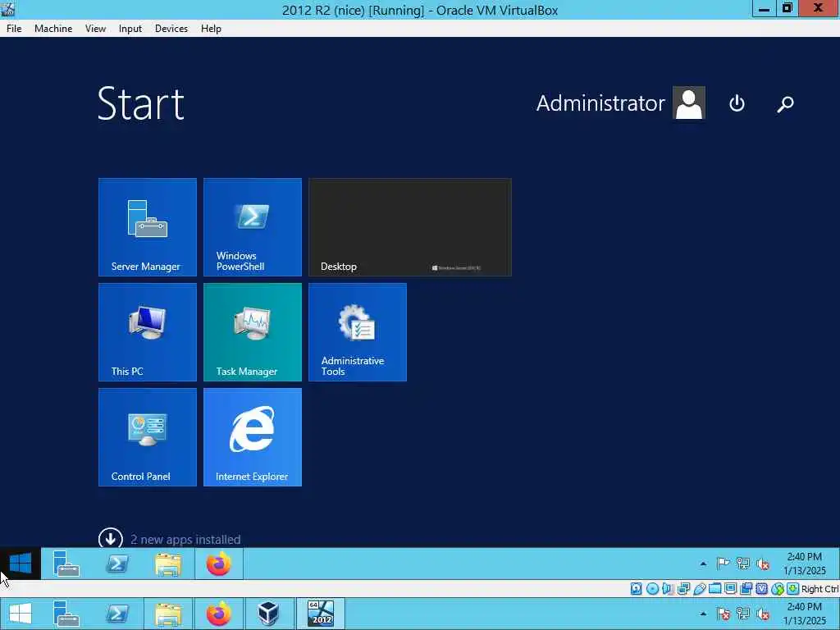
Task: Click VirtualBox display indicator
Action: pos(730,589)
